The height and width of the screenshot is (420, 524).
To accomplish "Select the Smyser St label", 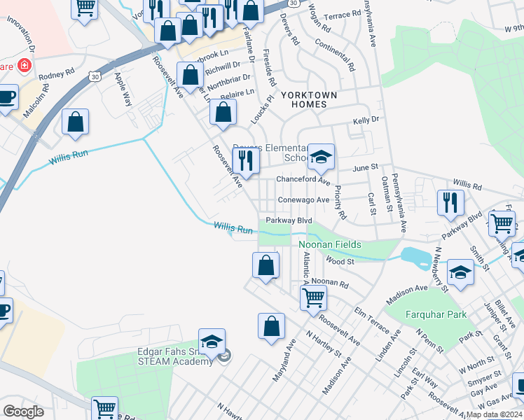I will click(485, 378).
